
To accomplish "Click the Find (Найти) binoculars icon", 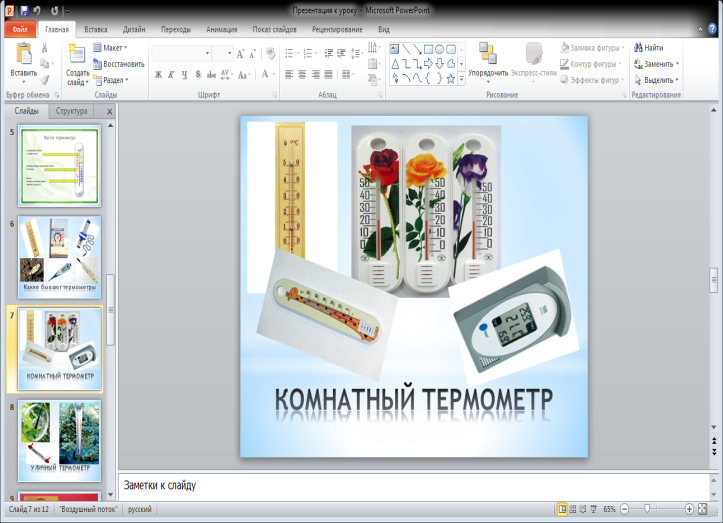I will pos(638,47).
